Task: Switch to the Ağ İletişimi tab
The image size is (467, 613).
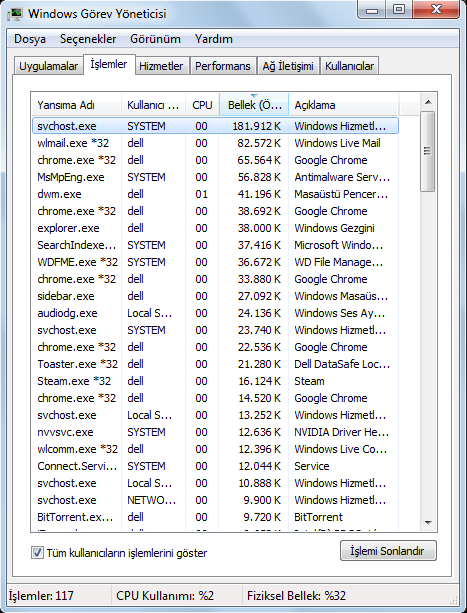Action: (x=288, y=66)
